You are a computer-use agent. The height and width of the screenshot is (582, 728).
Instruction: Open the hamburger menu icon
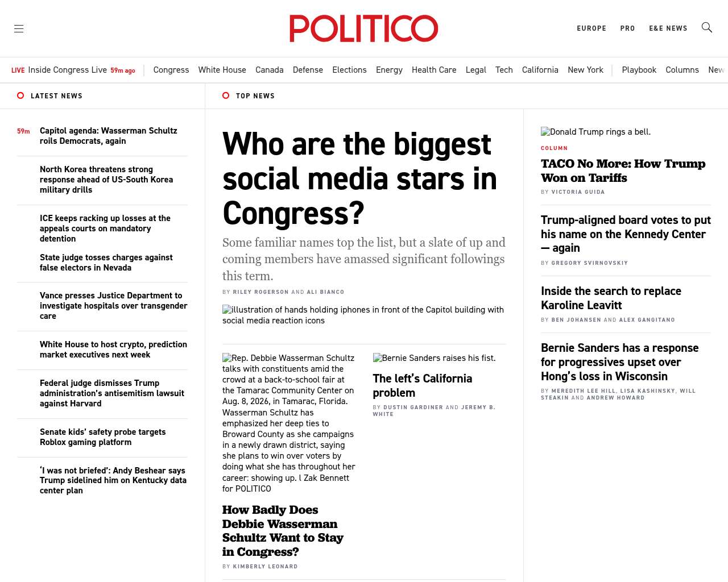[19, 28]
